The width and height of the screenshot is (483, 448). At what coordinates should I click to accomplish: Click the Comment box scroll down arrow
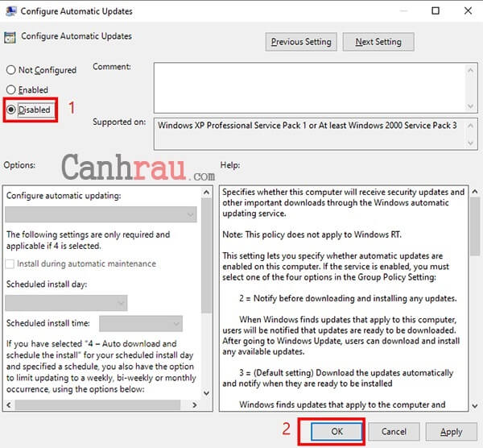coord(470,106)
